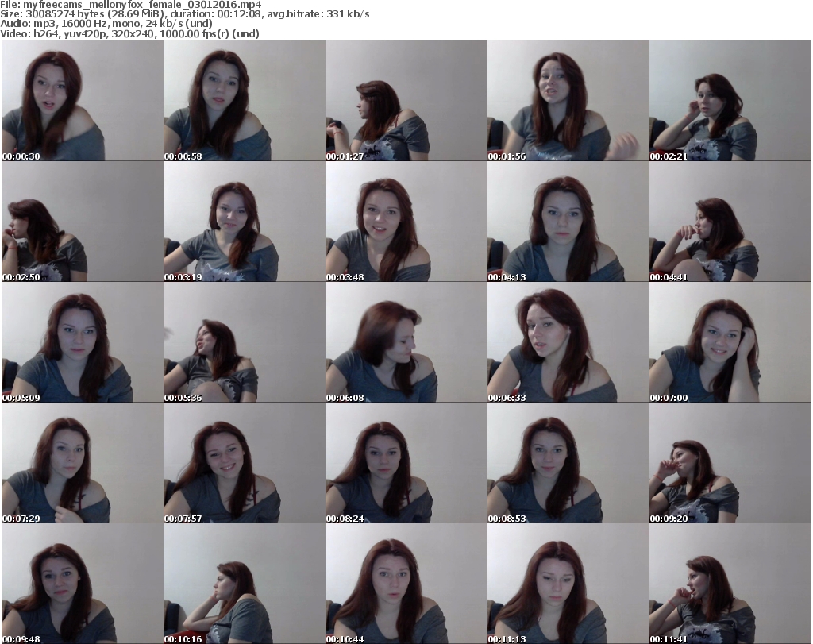813x644 pixels.
Task: Select the thumbnail timestamped 00:07:57
Action: pyautogui.click(x=245, y=463)
